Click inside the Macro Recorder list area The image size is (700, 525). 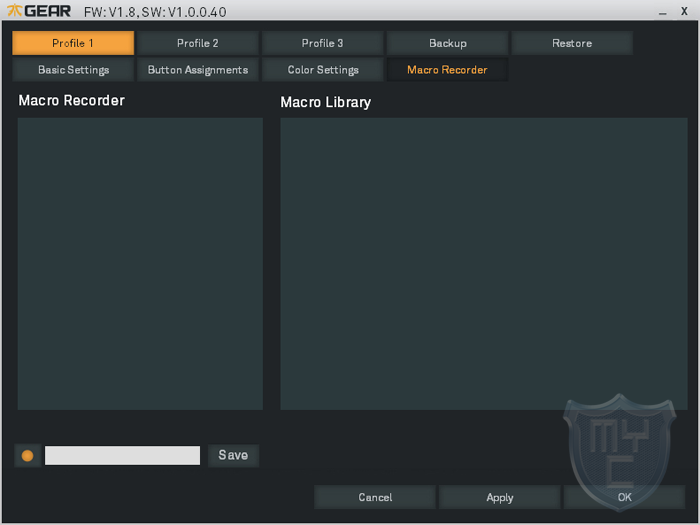click(x=140, y=264)
